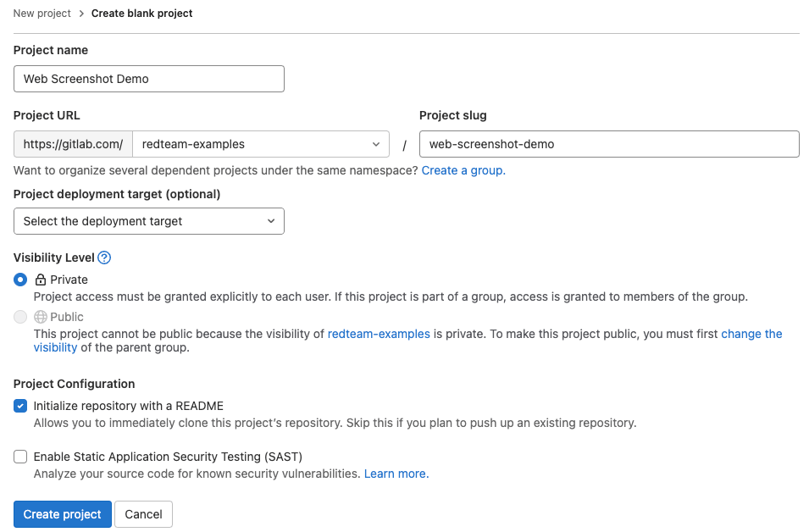Select the Create blank project breadcrumb
The width and height of the screenshot is (809, 532).
(141, 14)
